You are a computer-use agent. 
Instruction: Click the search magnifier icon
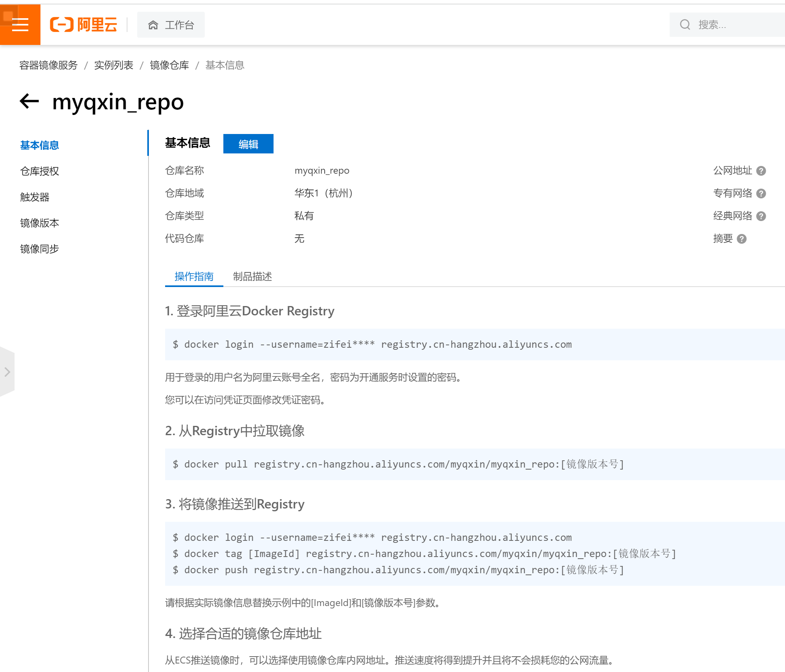(x=685, y=25)
